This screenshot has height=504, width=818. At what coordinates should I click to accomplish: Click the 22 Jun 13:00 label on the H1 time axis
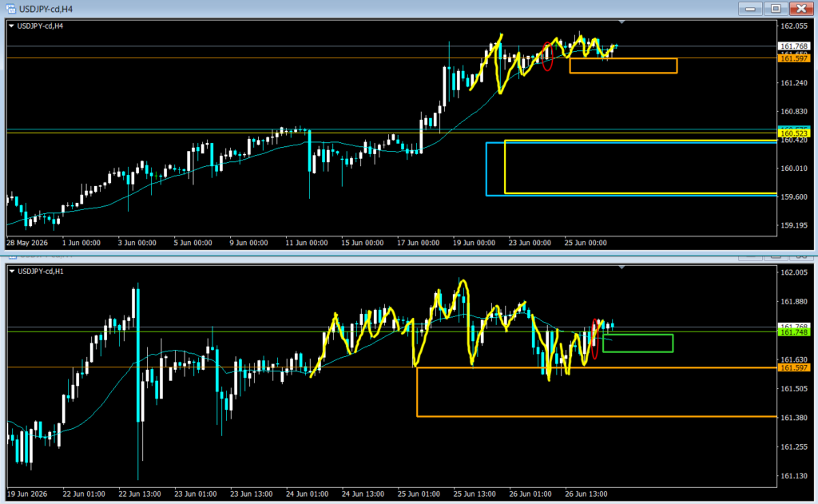click(140, 494)
